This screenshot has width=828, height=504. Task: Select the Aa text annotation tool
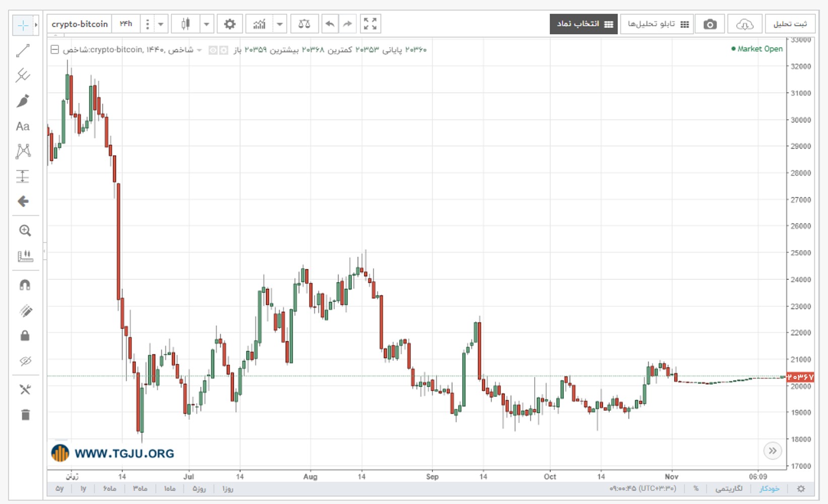(x=23, y=126)
